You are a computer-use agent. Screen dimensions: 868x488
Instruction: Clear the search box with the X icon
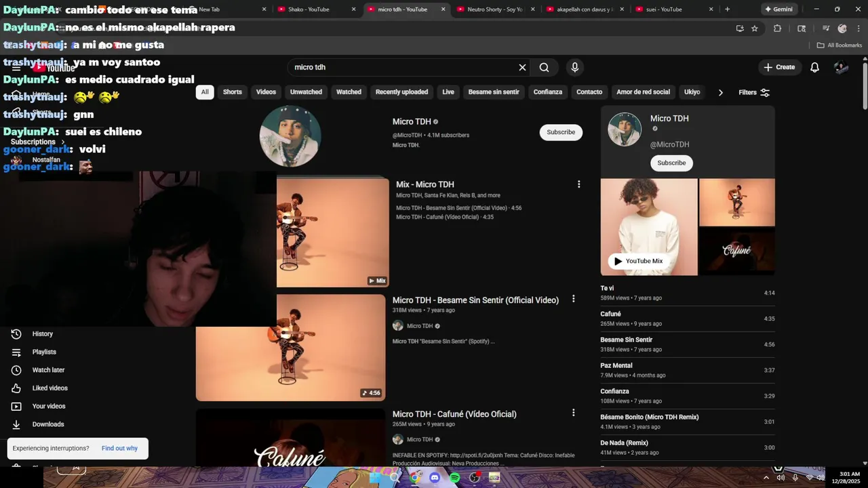click(x=522, y=67)
